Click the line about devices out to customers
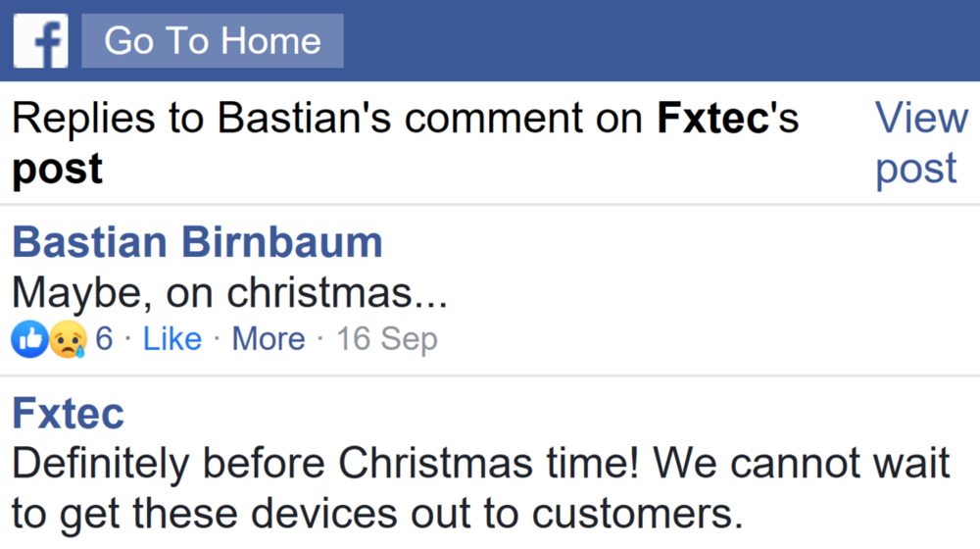The height and width of the screenshot is (549, 980). tap(370, 513)
